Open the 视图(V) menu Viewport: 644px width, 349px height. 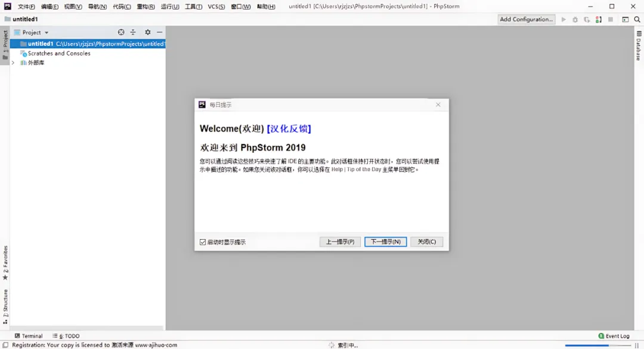click(73, 7)
